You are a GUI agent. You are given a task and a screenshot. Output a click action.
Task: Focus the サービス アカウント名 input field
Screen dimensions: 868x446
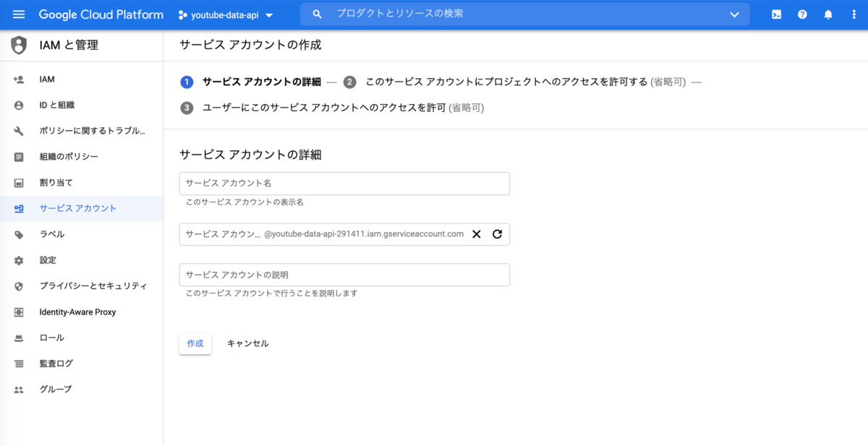[344, 184]
